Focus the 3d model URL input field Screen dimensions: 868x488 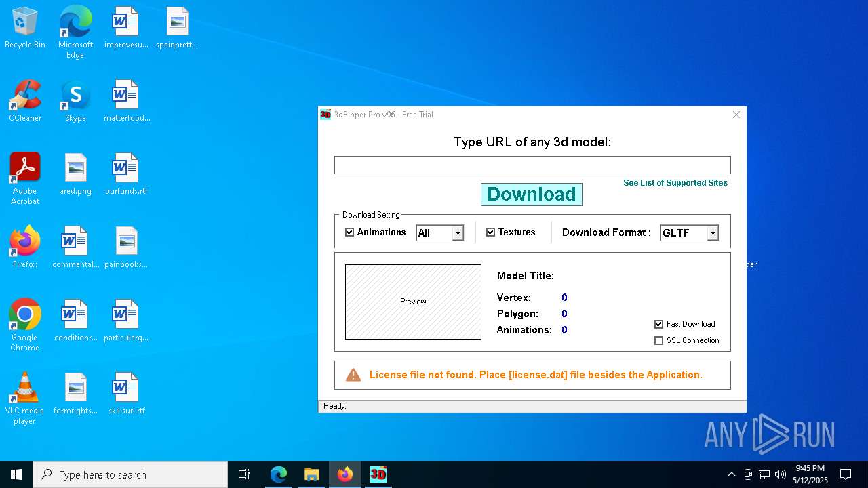click(x=532, y=165)
